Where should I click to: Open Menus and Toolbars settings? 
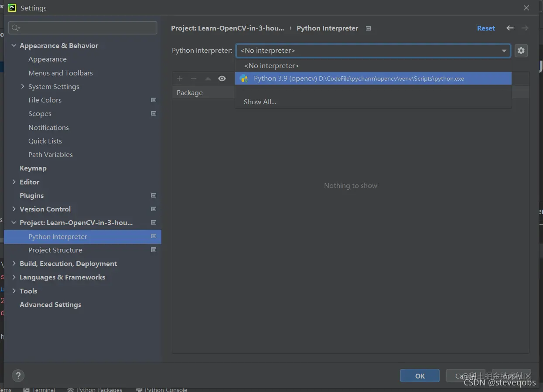tap(61, 73)
